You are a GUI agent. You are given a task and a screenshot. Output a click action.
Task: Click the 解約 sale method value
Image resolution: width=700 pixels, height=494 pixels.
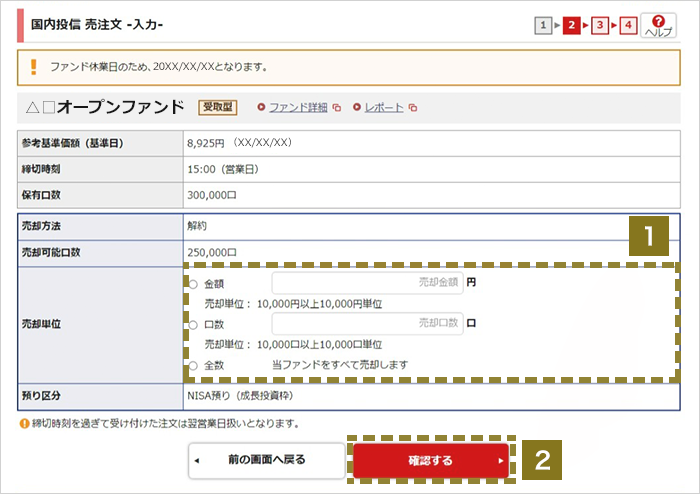pyautogui.click(x=197, y=226)
